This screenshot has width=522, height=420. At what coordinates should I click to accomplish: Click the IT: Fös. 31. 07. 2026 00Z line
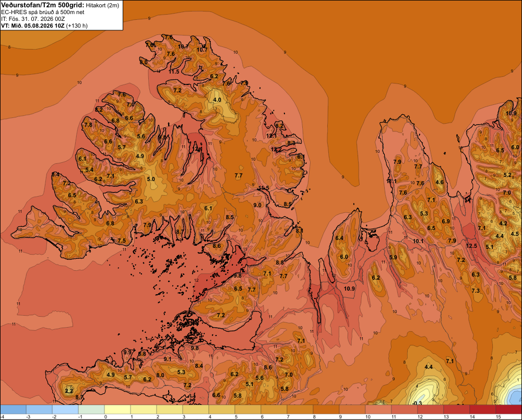pos(33,19)
